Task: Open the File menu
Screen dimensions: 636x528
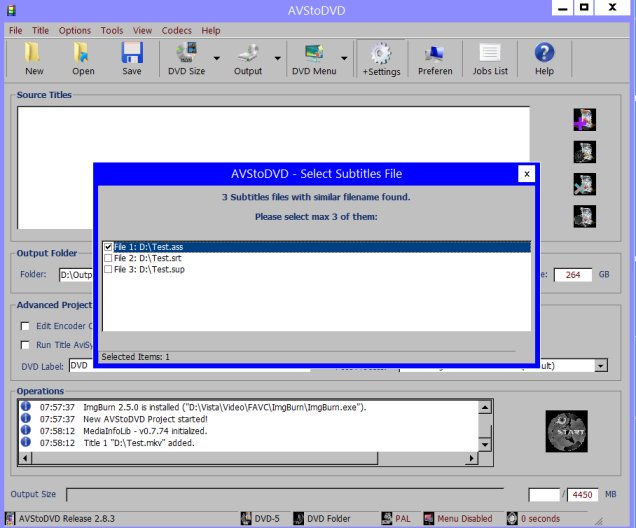Action: pos(15,30)
